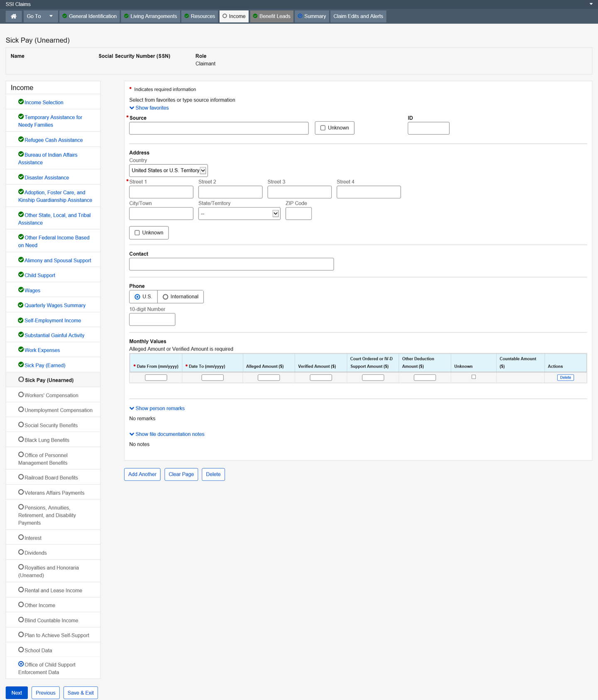Image resolution: width=598 pixels, height=700 pixels.
Task: Click green checkmark beside Wages sidebar item
Action: point(21,290)
